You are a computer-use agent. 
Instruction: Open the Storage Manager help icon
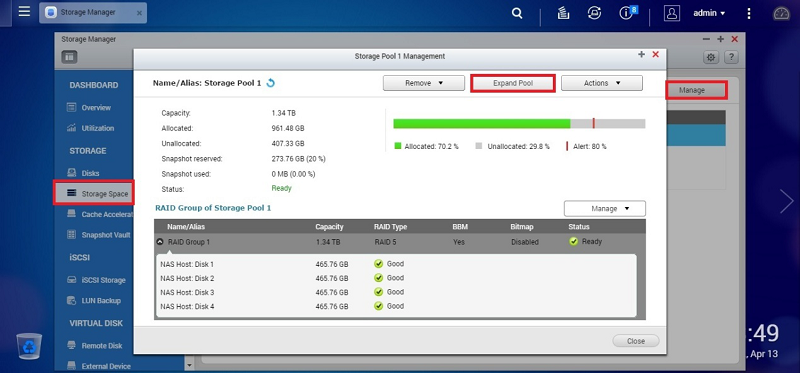pos(731,57)
